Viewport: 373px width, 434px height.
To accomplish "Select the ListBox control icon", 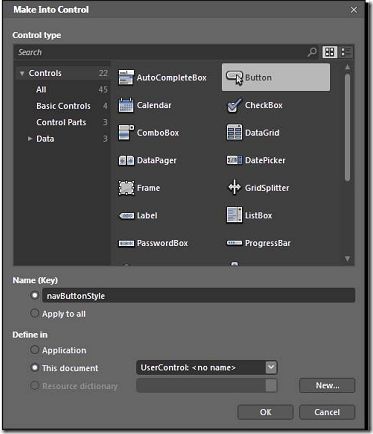I will point(234,215).
